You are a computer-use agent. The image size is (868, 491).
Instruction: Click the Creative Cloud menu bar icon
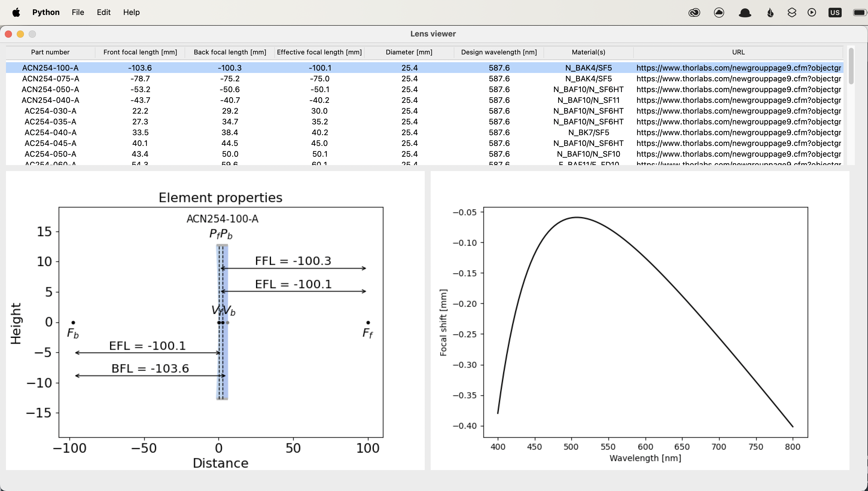tap(694, 13)
